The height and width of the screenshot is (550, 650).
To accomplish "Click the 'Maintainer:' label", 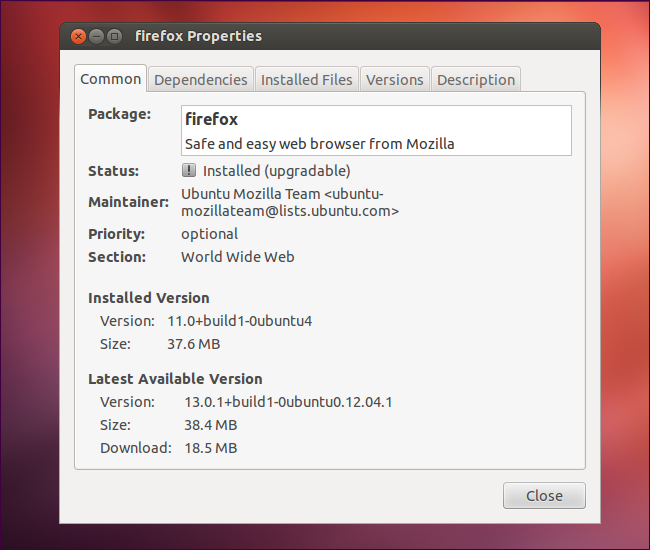I will pos(129,202).
